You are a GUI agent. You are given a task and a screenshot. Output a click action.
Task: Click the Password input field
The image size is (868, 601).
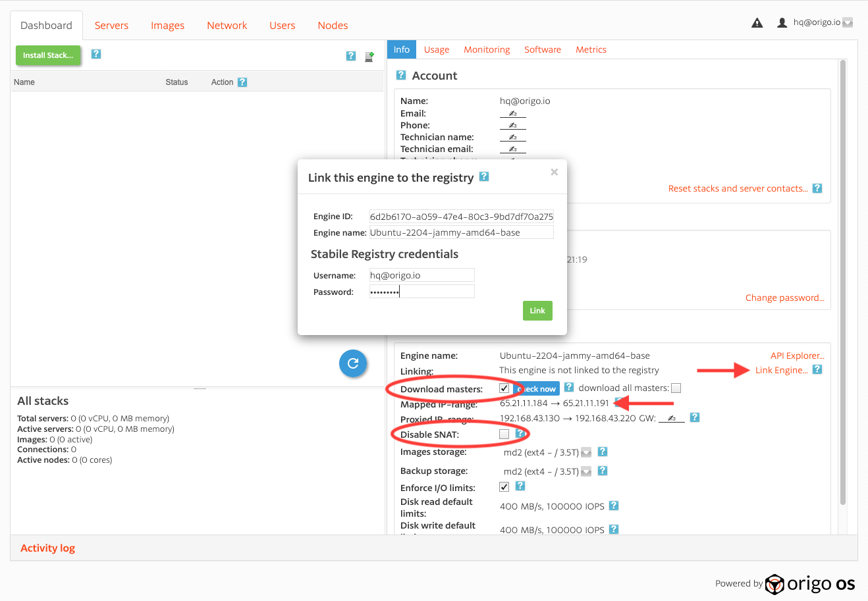[x=421, y=292]
